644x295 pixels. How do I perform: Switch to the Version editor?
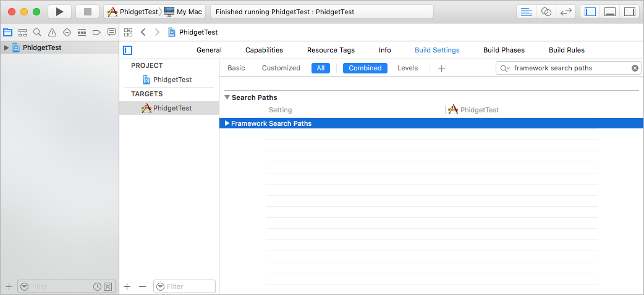pyautogui.click(x=566, y=12)
